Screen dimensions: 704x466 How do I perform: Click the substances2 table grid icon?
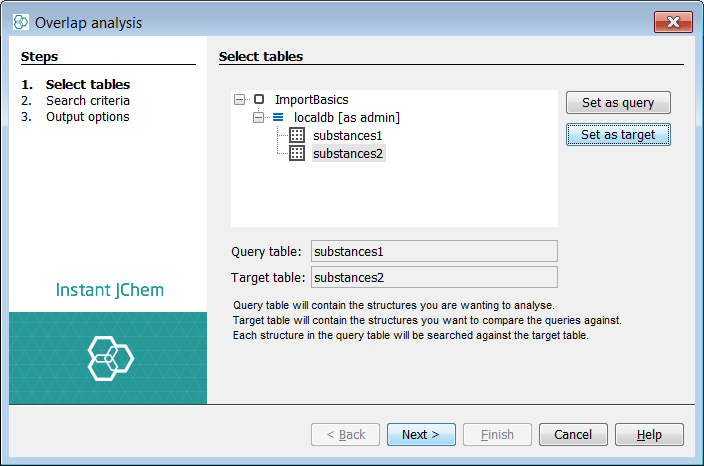click(297, 153)
